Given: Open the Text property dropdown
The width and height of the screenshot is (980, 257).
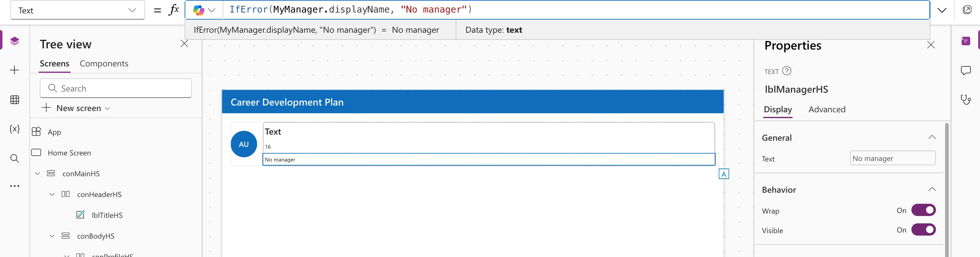Looking at the screenshot, I should 77,10.
